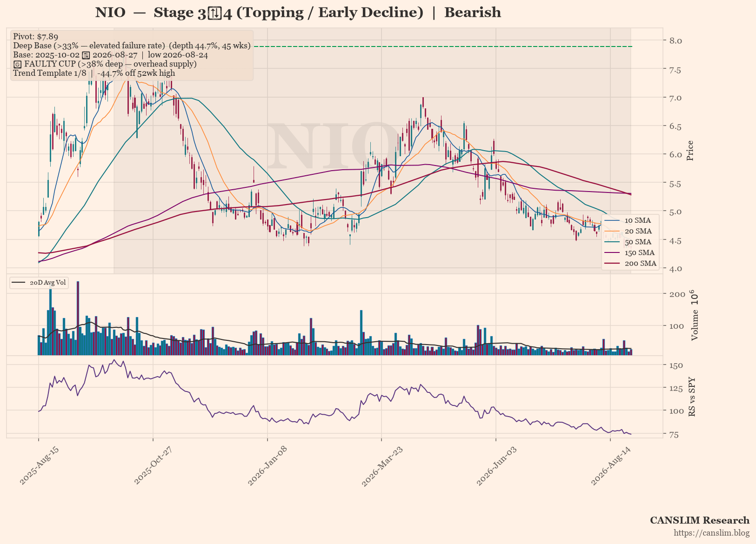Click the 4.0 price axis tick
This screenshot has width=756, height=544.
(675, 269)
